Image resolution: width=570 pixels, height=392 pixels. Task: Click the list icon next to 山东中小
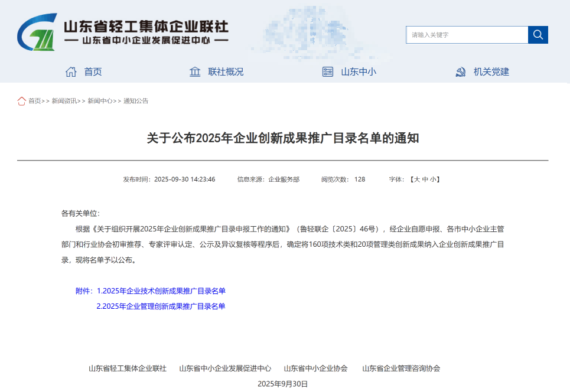[x=328, y=72]
